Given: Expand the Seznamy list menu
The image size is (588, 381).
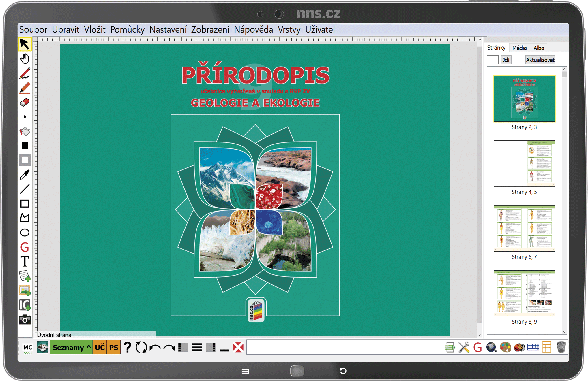Looking at the screenshot, I should pyautogui.click(x=71, y=347).
